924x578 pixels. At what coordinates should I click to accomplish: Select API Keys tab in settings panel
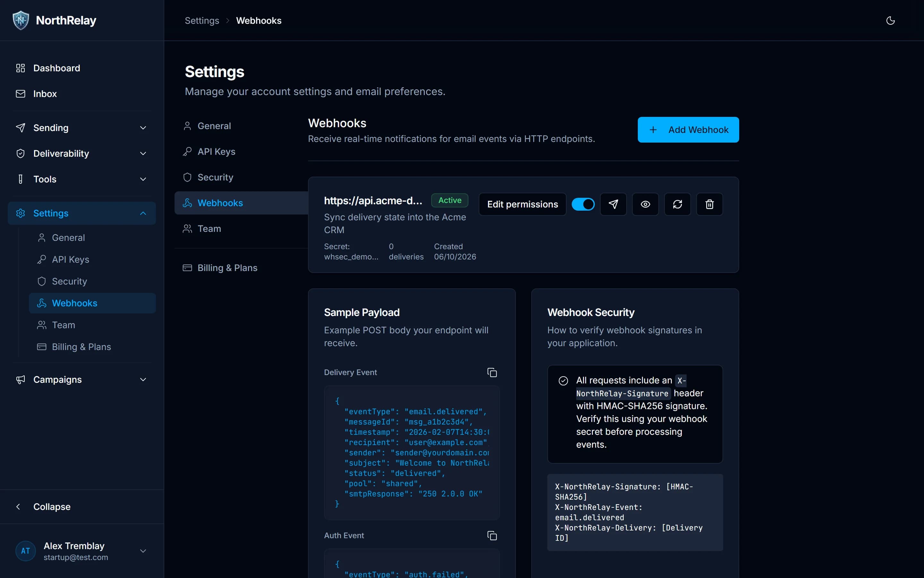(241, 151)
